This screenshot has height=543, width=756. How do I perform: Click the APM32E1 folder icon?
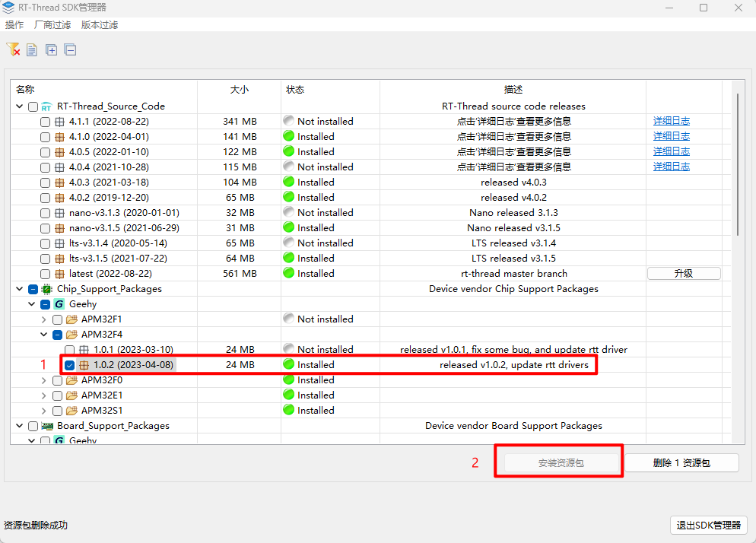pos(71,395)
